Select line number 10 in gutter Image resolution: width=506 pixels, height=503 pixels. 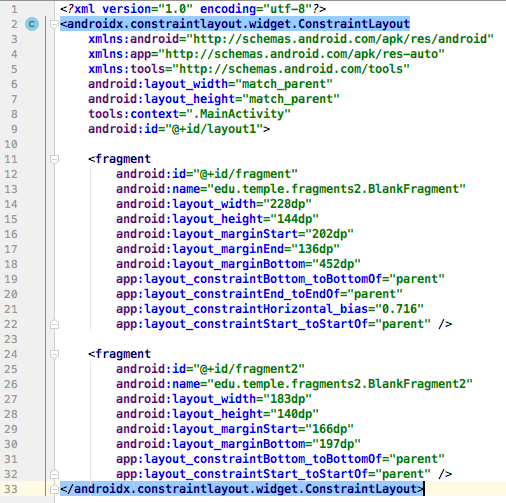tap(11, 144)
